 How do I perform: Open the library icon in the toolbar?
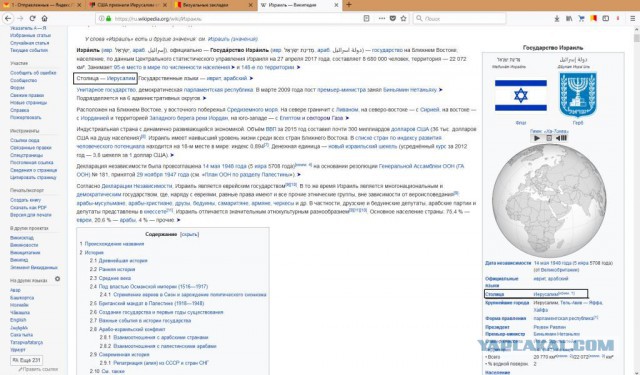coord(569,18)
